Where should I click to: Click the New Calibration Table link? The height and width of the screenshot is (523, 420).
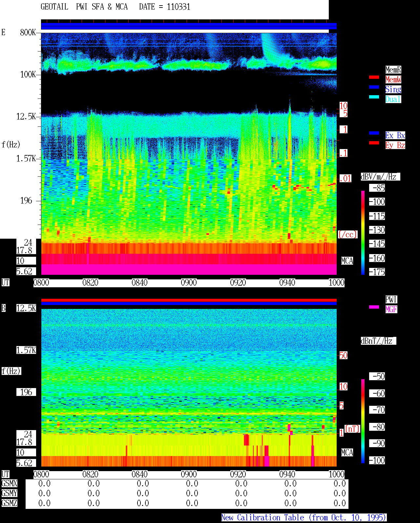pos(304,517)
